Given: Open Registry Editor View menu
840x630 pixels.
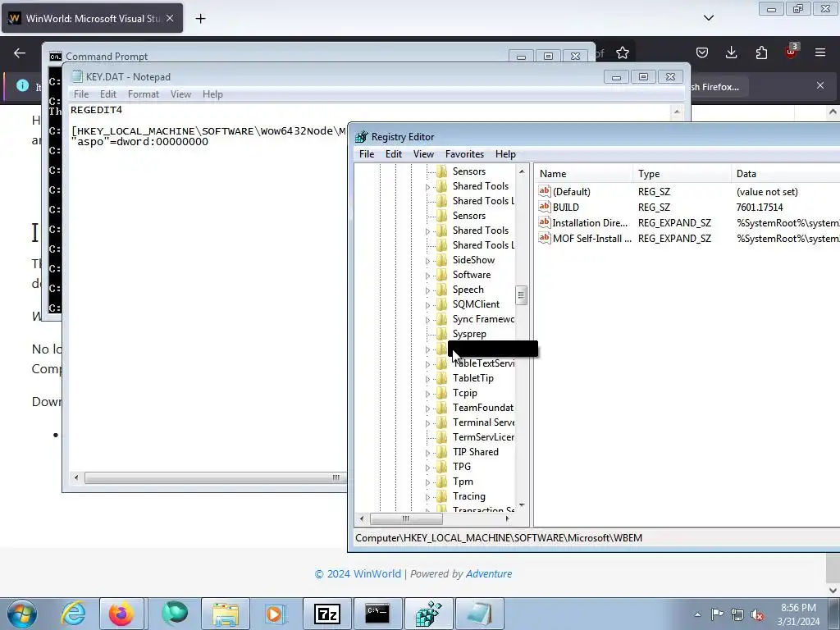Looking at the screenshot, I should pos(423,153).
